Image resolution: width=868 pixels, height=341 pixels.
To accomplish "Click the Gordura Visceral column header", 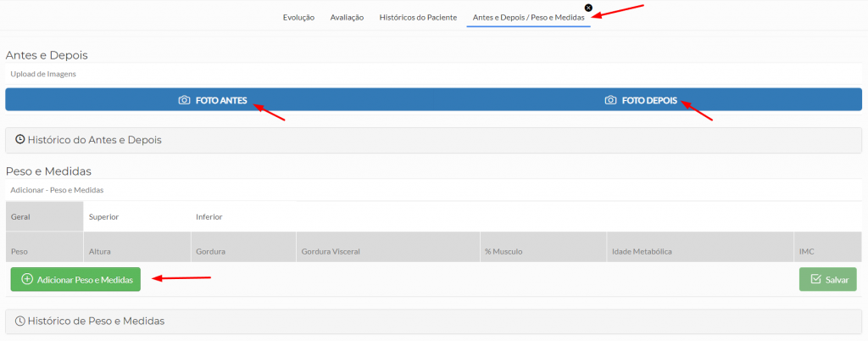I will tap(331, 252).
